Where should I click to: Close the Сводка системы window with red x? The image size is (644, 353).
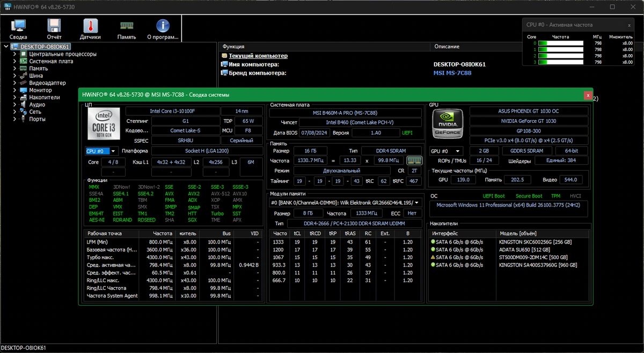coord(588,95)
